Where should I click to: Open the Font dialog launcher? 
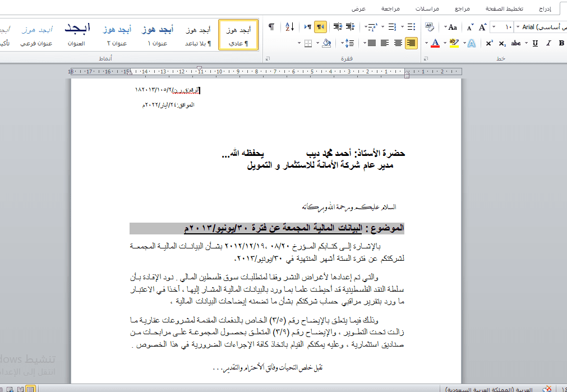click(x=426, y=58)
